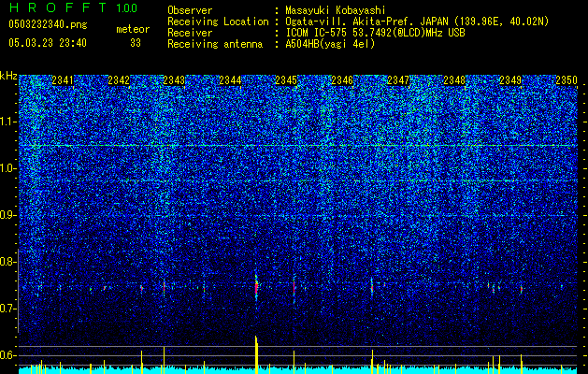The width and height of the screenshot is (588, 374).
Task: Select the observer name Masayuki Kobayashi
Action: (x=336, y=10)
